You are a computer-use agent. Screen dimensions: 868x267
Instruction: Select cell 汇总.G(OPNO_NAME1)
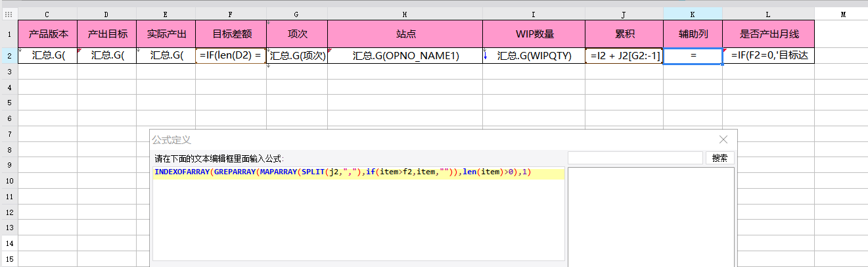tap(405, 56)
